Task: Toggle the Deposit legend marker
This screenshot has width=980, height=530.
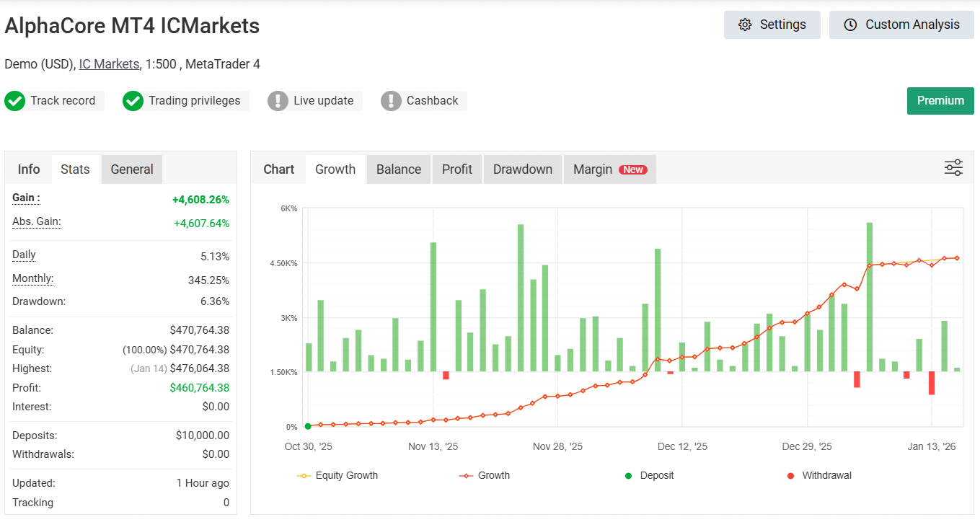Action: coord(649,475)
